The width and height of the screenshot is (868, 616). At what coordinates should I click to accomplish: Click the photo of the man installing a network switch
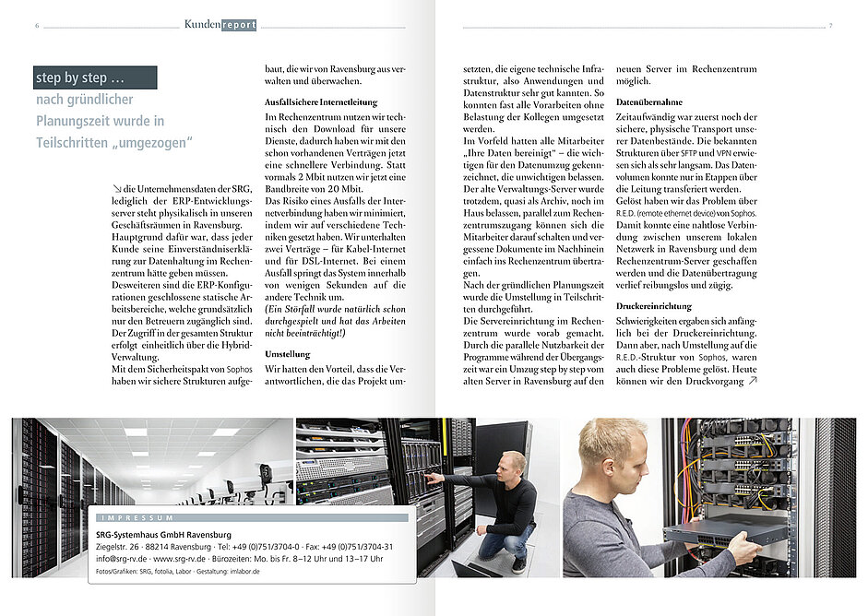tap(709, 498)
